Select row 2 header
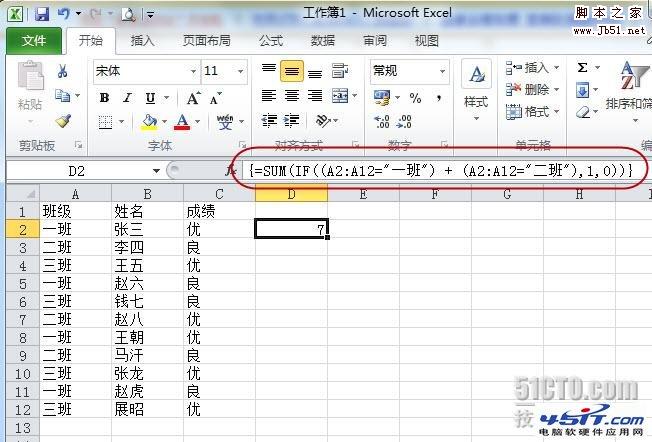652x442 pixels. click(x=22, y=230)
